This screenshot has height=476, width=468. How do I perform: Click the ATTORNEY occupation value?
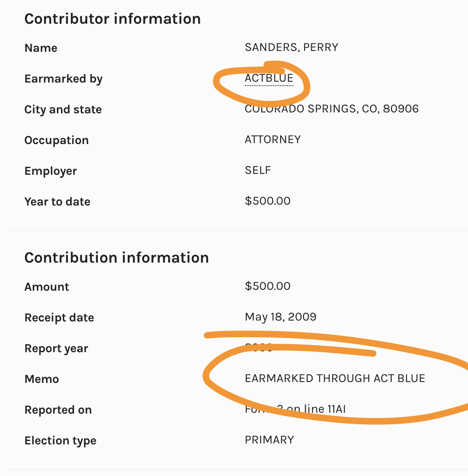[273, 140]
